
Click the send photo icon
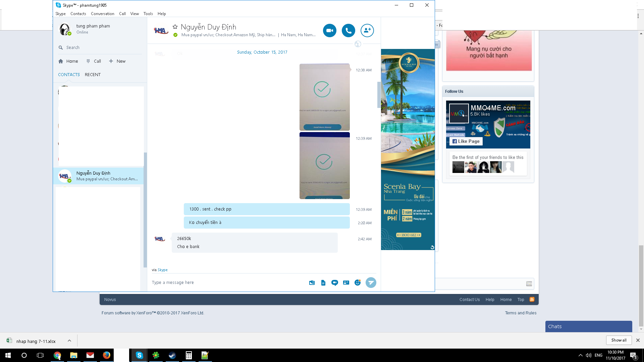tap(312, 283)
